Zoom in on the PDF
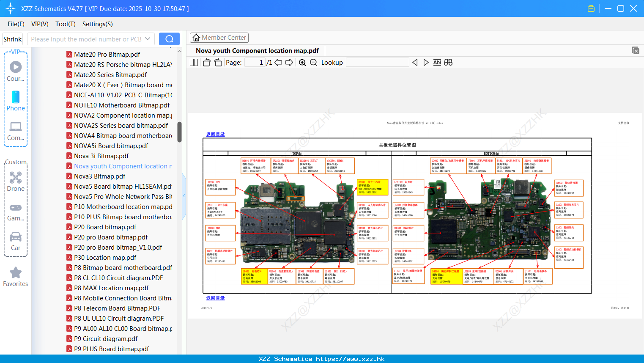 tap(302, 63)
